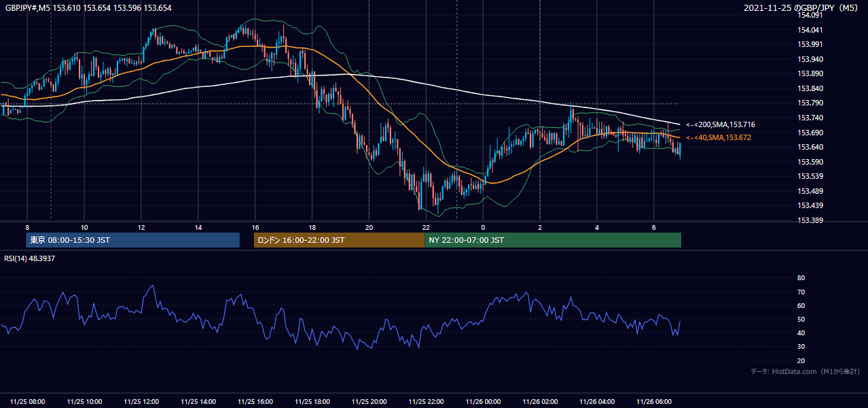
Task: Click hour tick 18 under the price chart
Action: pyautogui.click(x=312, y=227)
